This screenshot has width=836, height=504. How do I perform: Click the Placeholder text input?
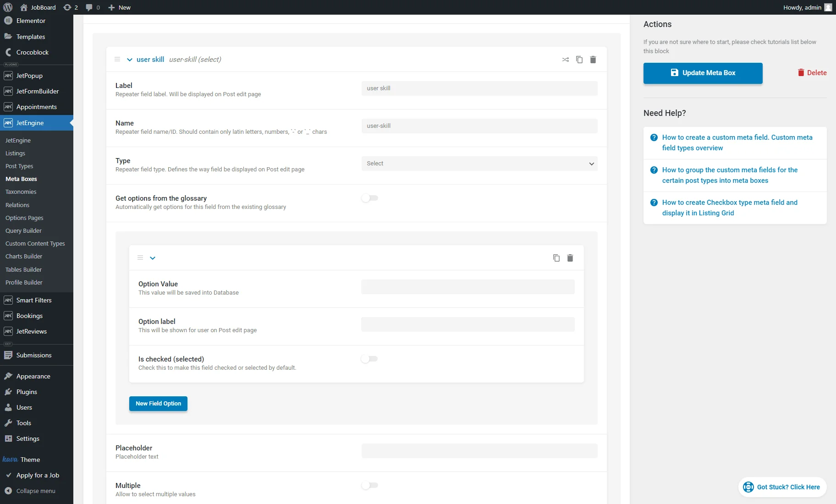479,451
